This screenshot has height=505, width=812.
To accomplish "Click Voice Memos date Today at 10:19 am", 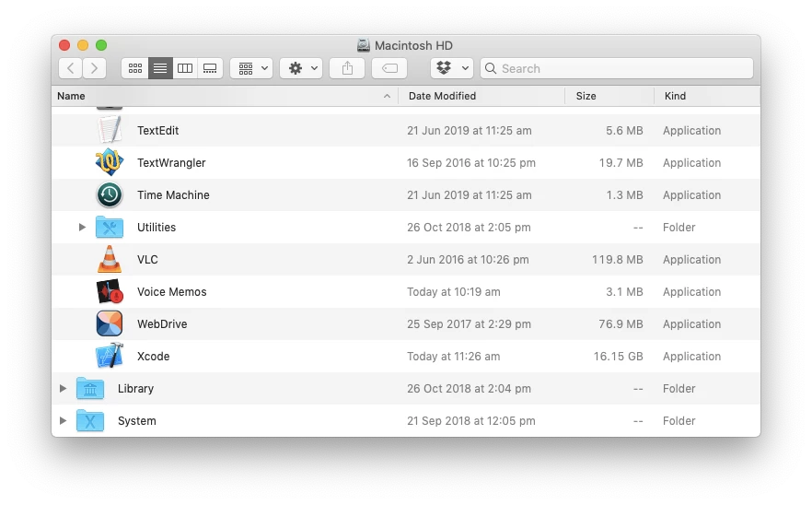I will pos(454,292).
